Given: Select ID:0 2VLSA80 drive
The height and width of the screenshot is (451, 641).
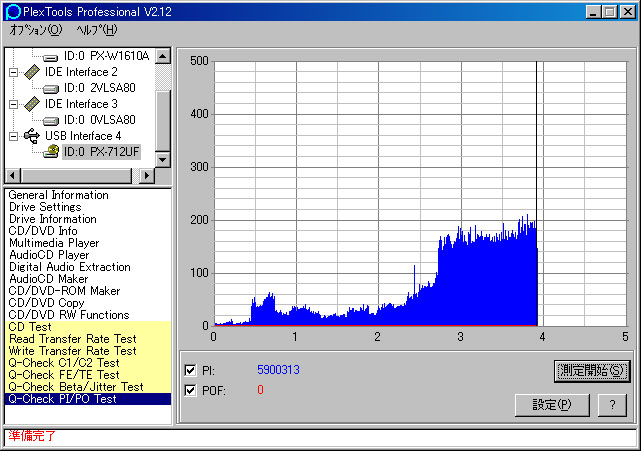Looking at the screenshot, I should [x=99, y=88].
